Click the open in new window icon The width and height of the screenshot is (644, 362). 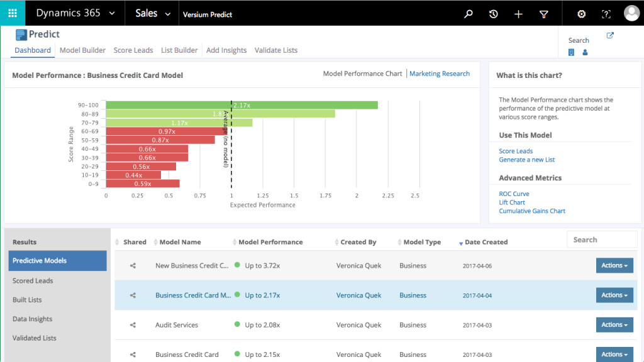pyautogui.click(x=609, y=36)
